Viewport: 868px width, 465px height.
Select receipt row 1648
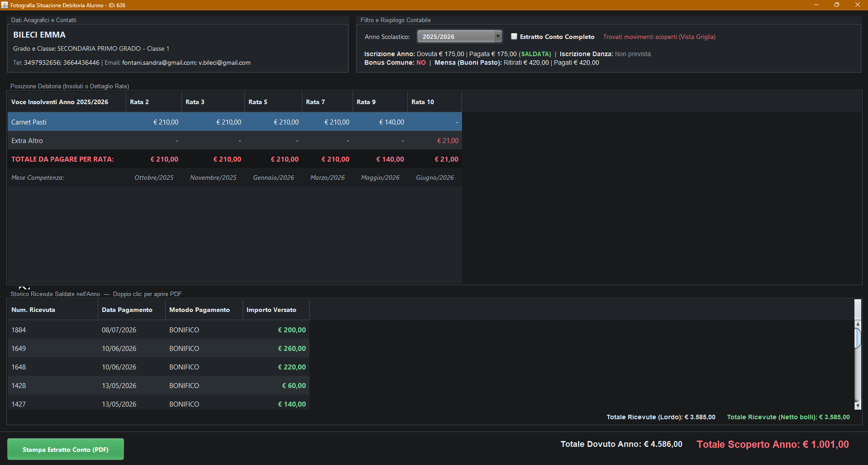tap(158, 367)
